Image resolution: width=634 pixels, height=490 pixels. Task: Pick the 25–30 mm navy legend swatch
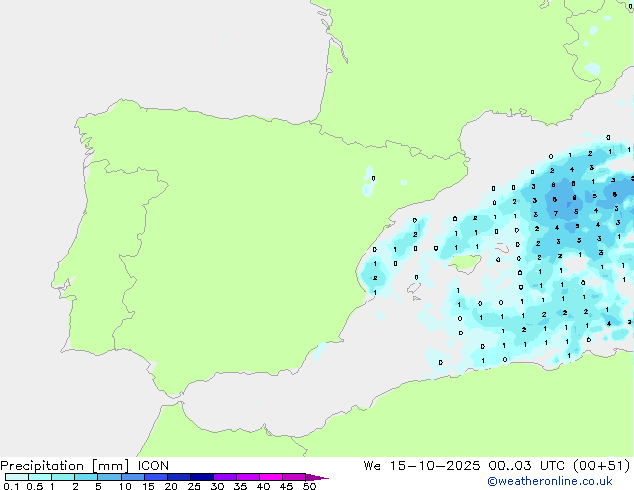pos(201,477)
